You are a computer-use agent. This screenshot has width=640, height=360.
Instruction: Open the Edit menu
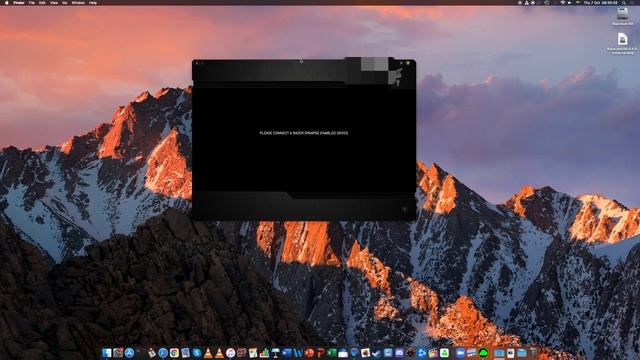pos(42,2)
